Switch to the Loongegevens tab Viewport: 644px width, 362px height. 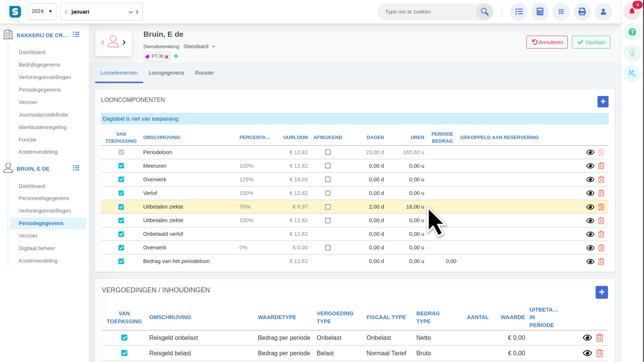click(x=166, y=73)
